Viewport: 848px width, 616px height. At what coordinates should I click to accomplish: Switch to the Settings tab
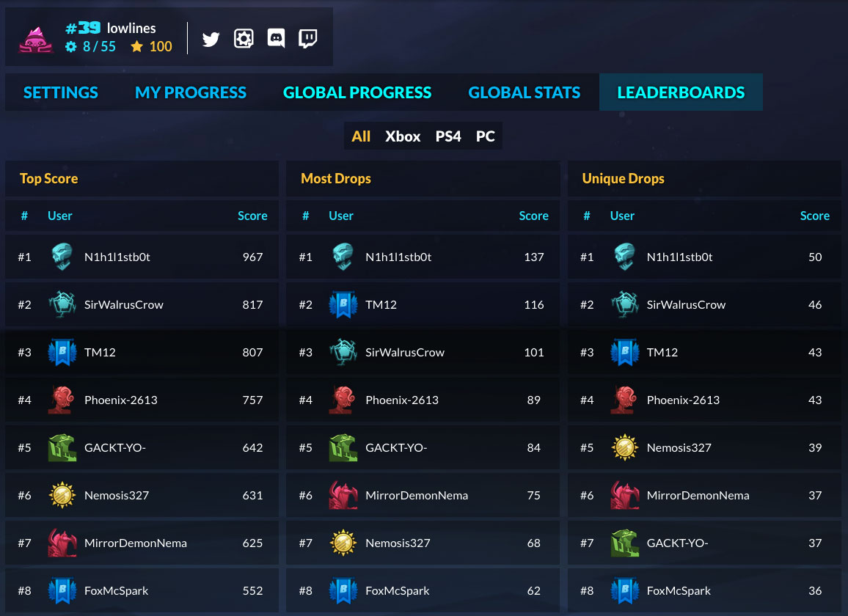coord(61,92)
